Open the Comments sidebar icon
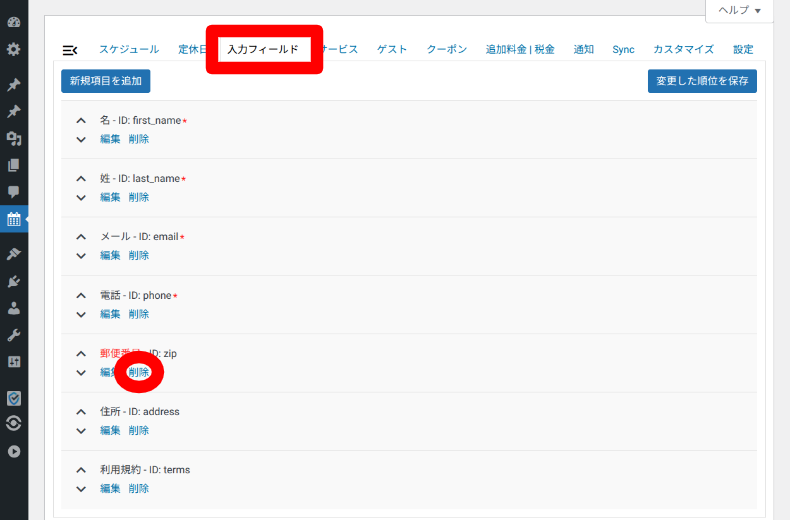Image resolution: width=790 pixels, height=520 pixels. point(14,191)
